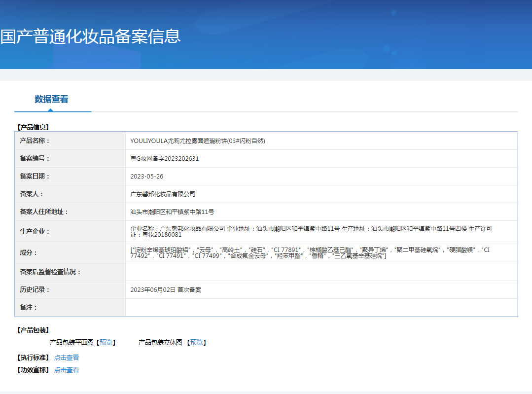This screenshot has width=532, height=394.
Task: Click 点击查看 next to 功效宣称
Action: [x=67, y=370]
